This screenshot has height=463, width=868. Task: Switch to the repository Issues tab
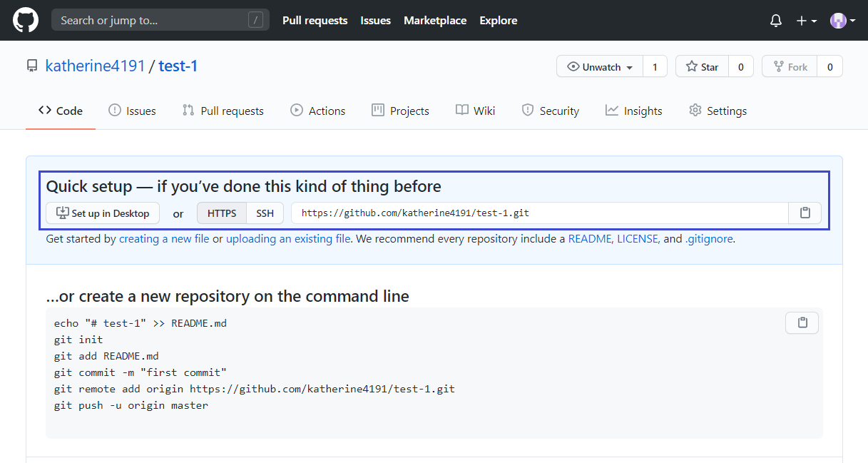pos(132,111)
